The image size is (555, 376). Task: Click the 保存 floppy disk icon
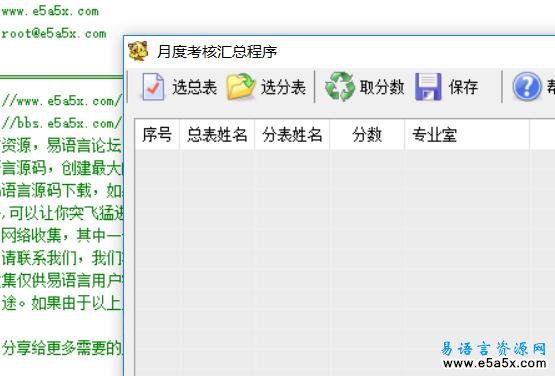(428, 87)
